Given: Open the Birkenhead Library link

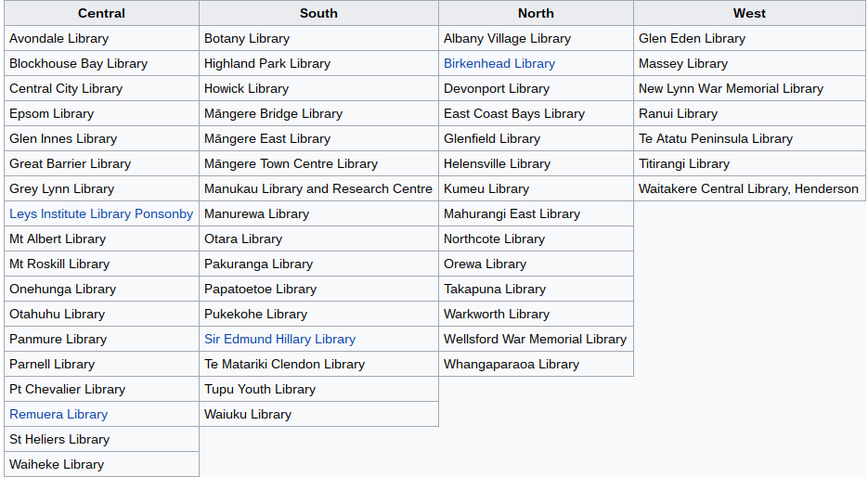Looking at the screenshot, I should (499, 64).
